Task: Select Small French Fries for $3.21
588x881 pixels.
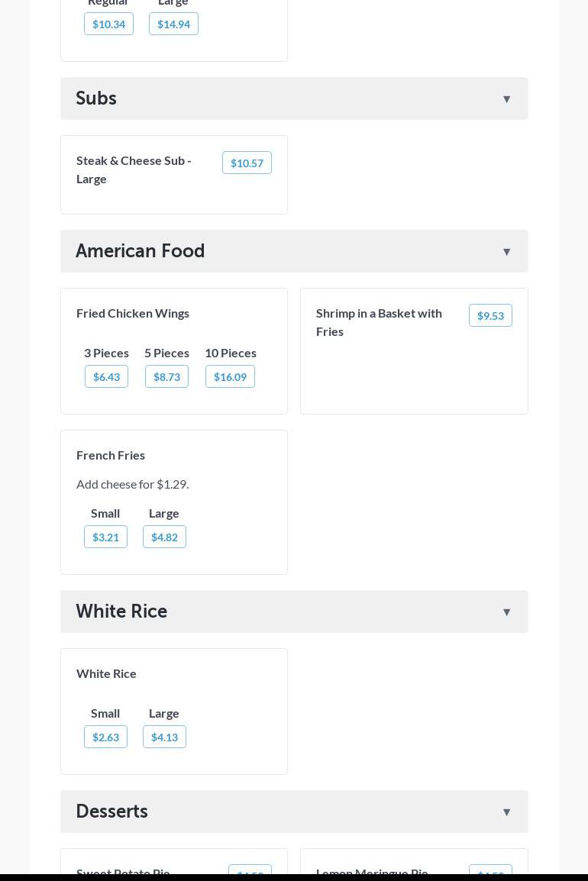Action: pyautogui.click(x=105, y=537)
